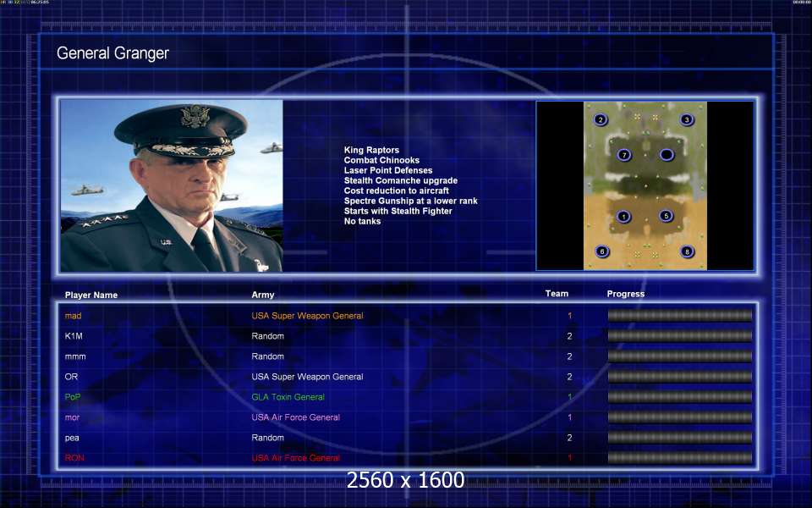Click the "Team" column header
This screenshot has width=812, height=508.
pyautogui.click(x=557, y=294)
